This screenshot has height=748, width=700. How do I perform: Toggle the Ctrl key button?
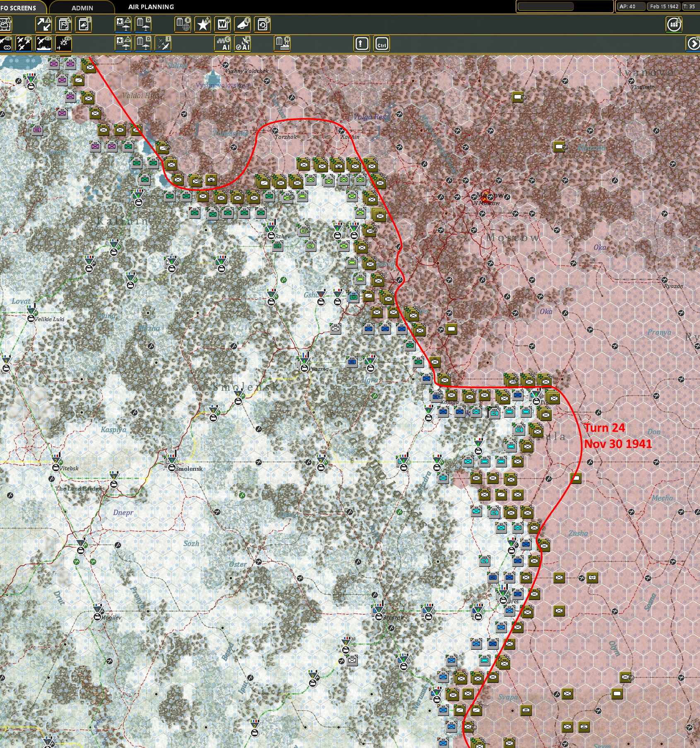(382, 44)
